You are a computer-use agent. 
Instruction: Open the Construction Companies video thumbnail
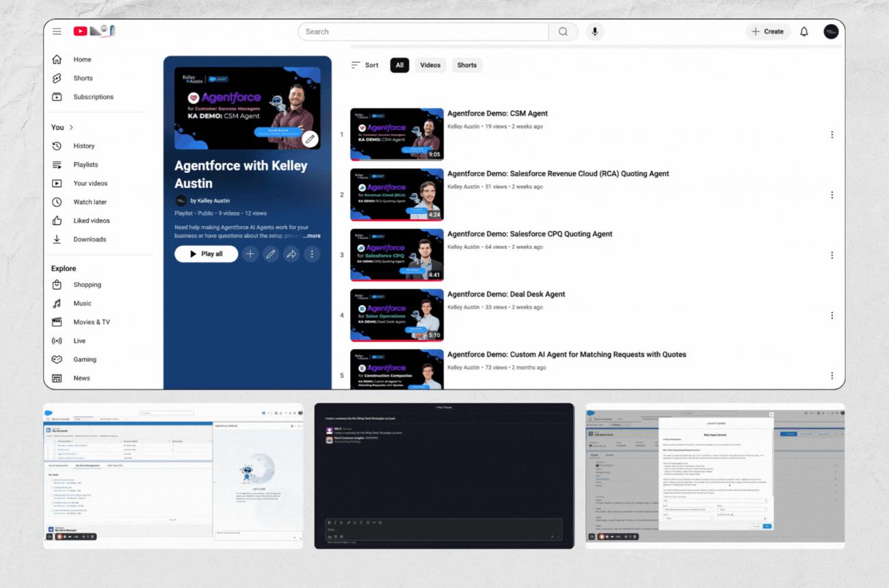(397, 369)
